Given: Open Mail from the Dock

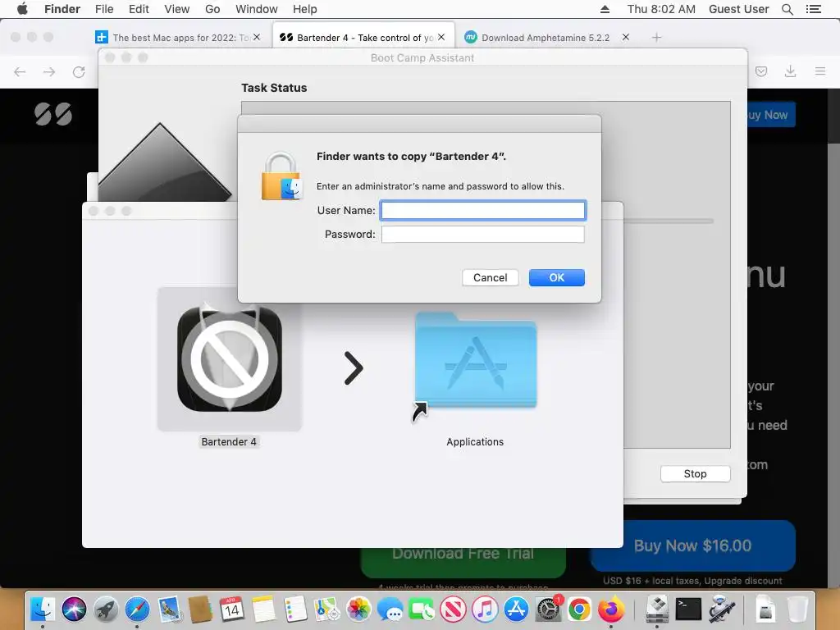Looking at the screenshot, I should coord(169,609).
